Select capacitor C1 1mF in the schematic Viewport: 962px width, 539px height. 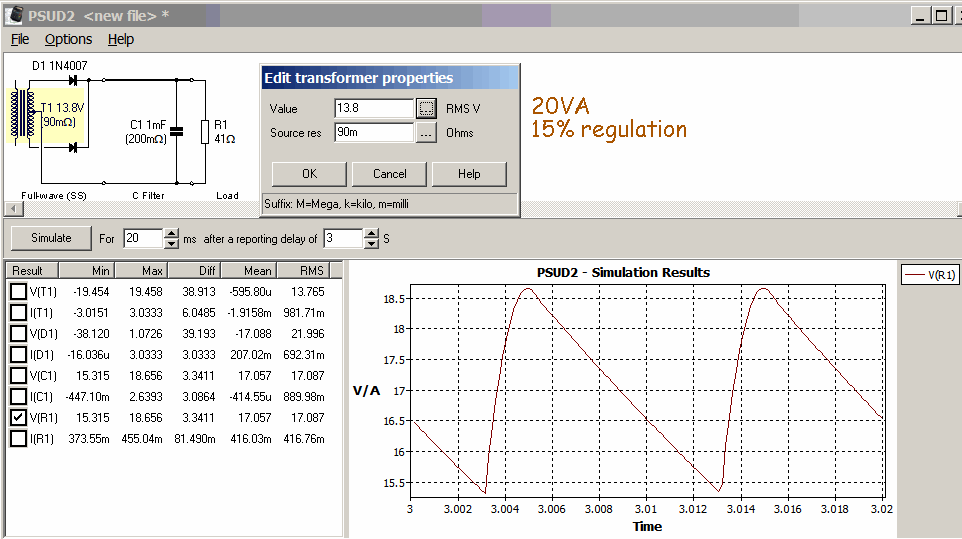click(x=176, y=131)
